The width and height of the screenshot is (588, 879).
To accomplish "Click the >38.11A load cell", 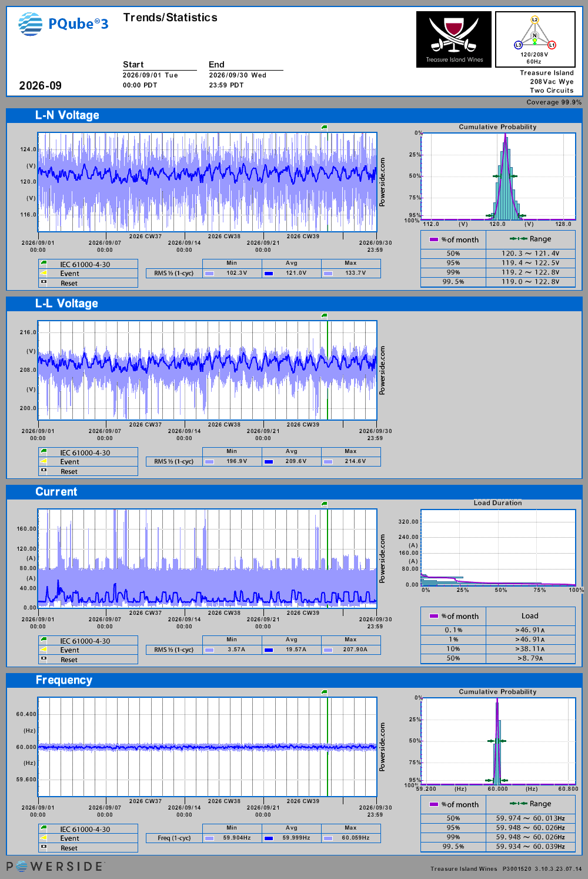I will 530,649.
